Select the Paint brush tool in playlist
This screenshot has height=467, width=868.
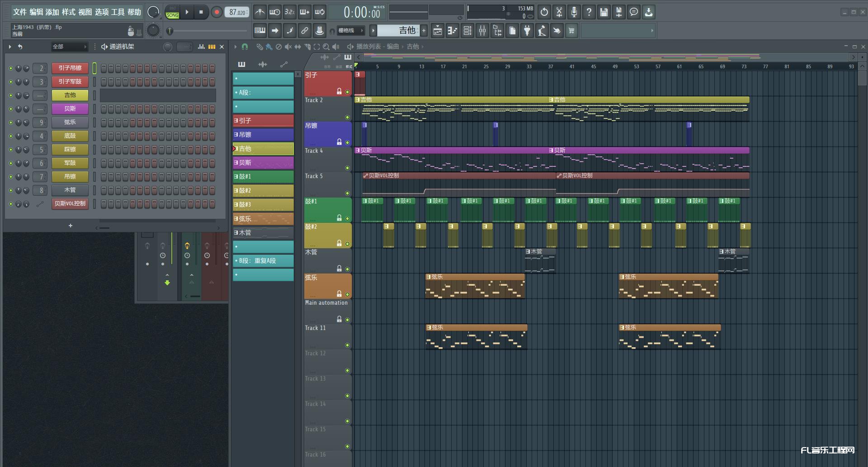tap(269, 47)
